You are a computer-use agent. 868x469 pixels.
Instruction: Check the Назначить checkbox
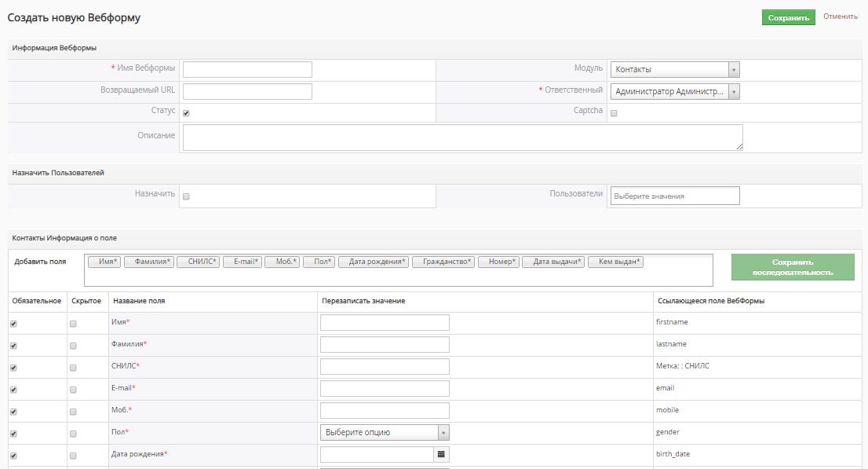tap(186, 196)
